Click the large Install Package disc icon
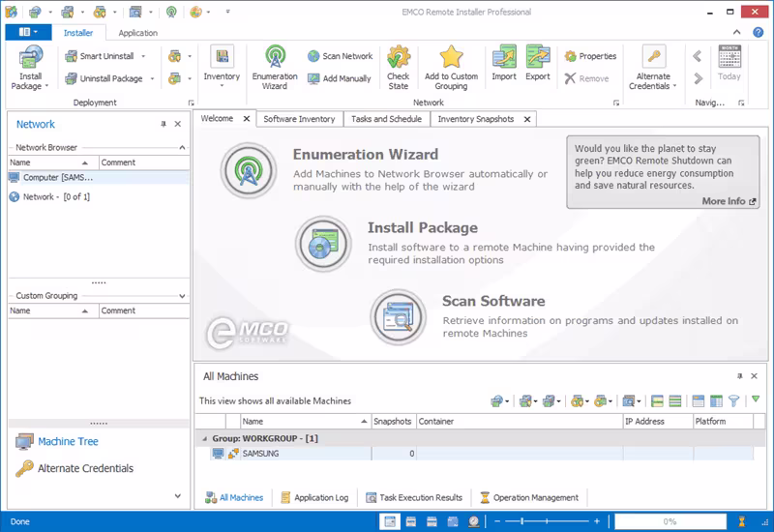 323,244
